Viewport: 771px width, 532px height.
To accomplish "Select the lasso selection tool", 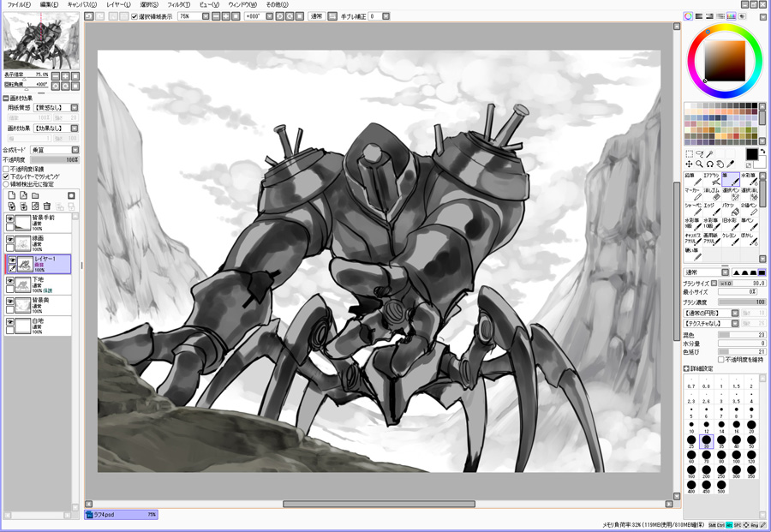I will coord(699,154).
